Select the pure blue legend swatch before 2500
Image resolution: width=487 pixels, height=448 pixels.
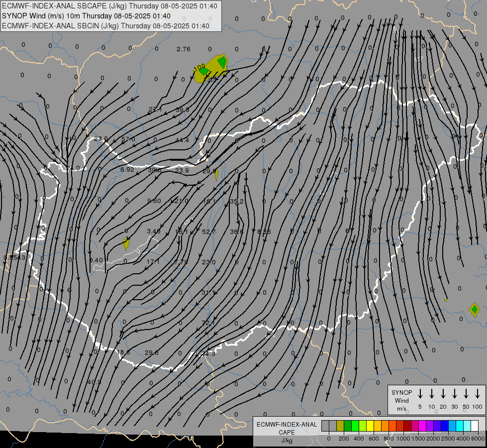pos(444,426)
